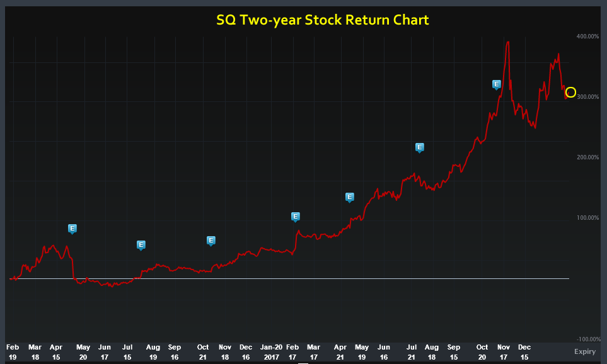607x364 pixels.
Task: Select the "May 19" date label
Action: coord(362,352)
